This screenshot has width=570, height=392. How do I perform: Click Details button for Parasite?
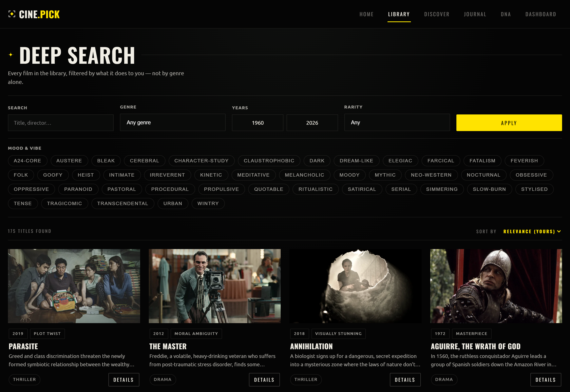point(123,380)
